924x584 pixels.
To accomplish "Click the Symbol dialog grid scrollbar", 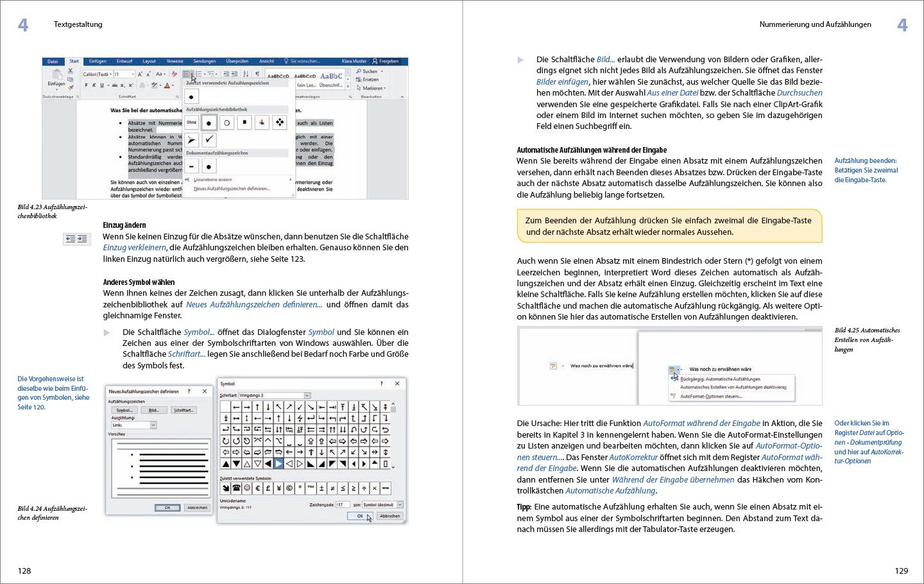I will 393,435.
